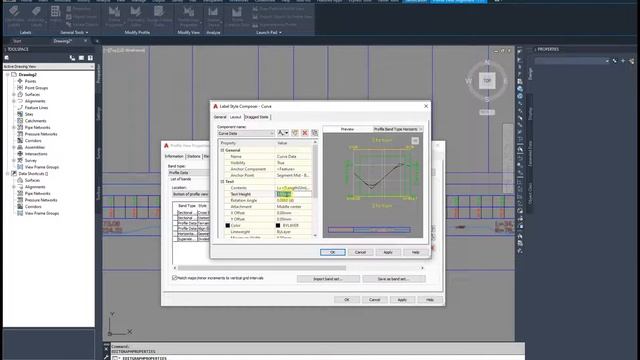Viewport: 640px width, 360px height.
Task: Toggle Match major/minor increments checkbox
Action: [x=175, y=278]
